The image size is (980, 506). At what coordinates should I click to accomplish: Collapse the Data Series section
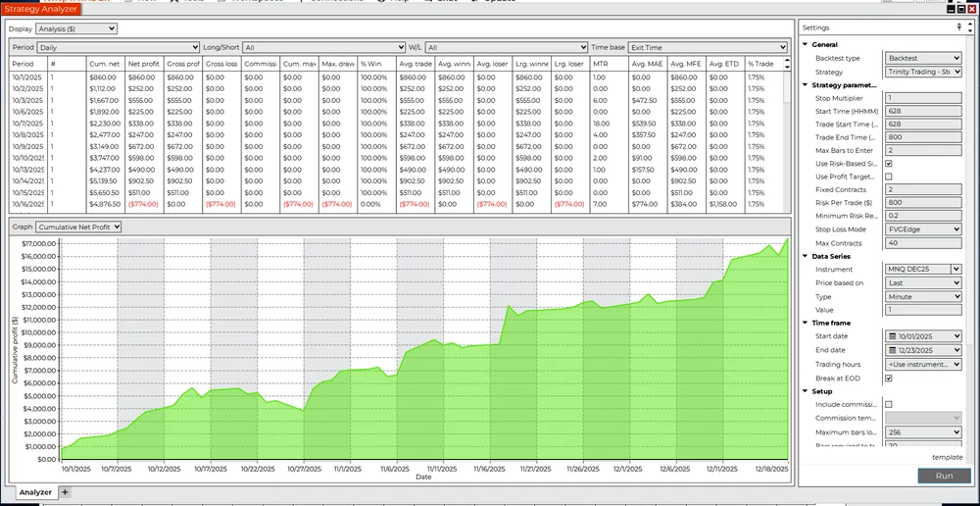[805, 257]
